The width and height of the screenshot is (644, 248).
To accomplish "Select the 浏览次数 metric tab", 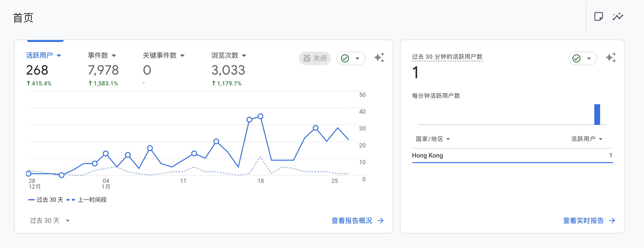I will coord(228,55).
